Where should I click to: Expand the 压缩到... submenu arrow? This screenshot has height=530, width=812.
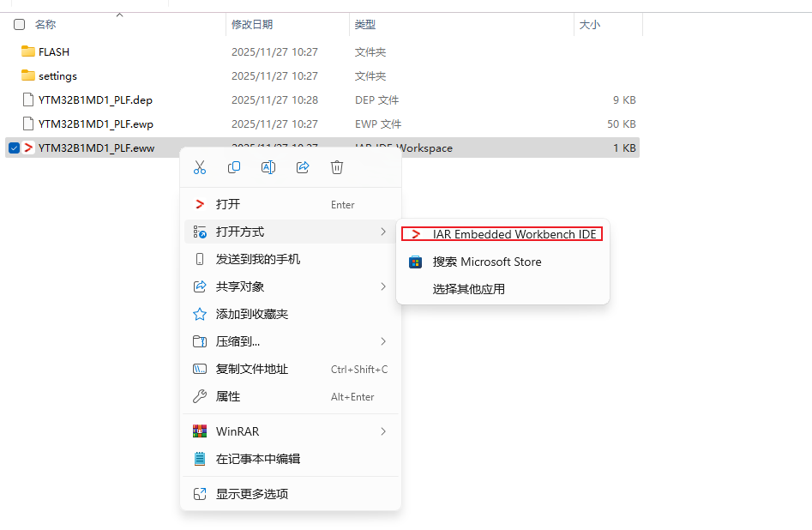pyautogui.click(x=382, y=341)
